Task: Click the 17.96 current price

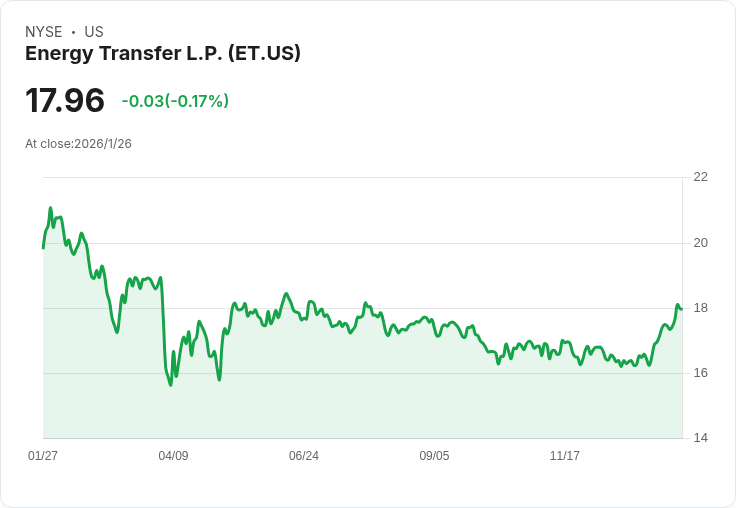Action: pyautogui.click(x=65, y=100)
